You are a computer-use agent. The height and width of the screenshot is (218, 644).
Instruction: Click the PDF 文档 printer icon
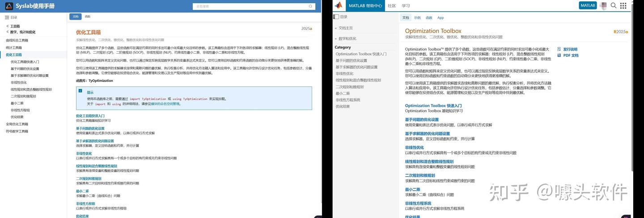pos(559,55)
